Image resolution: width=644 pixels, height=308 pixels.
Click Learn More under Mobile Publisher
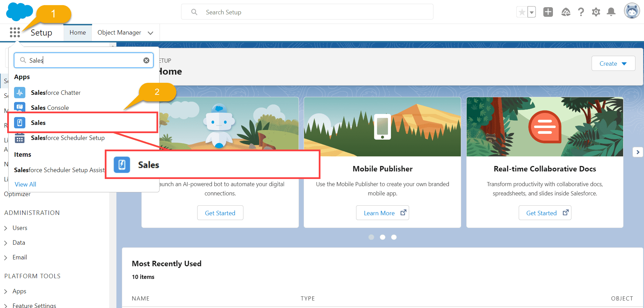[x=382, y=213]
